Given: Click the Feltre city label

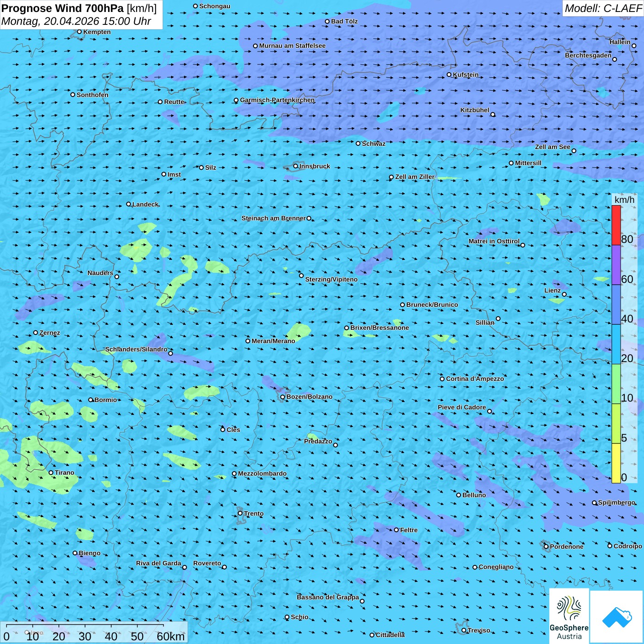Looking at the screenshot, I should [409, 530].
